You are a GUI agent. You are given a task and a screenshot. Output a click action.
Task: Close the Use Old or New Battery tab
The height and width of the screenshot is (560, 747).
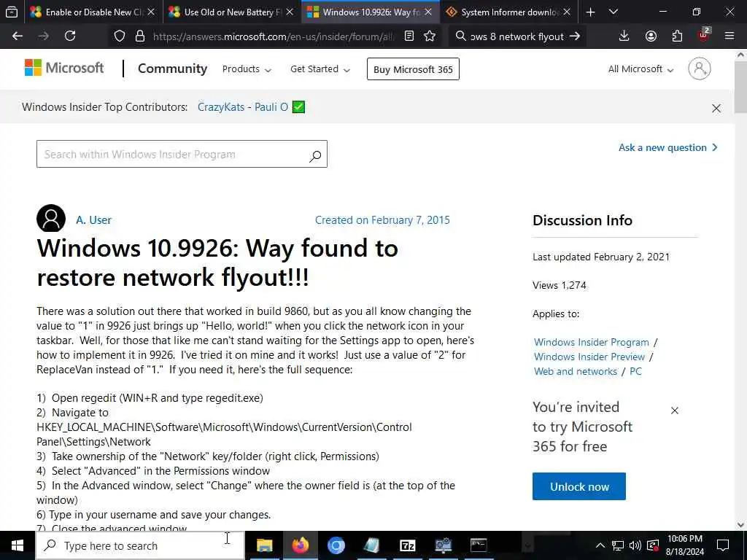(x=290, y=12)
